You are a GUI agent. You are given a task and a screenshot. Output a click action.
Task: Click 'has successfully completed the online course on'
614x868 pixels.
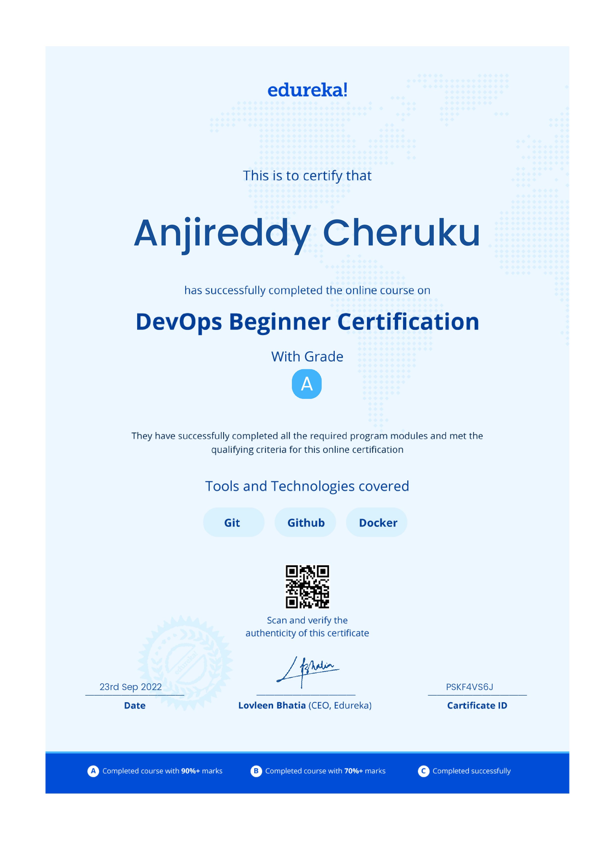307,290
